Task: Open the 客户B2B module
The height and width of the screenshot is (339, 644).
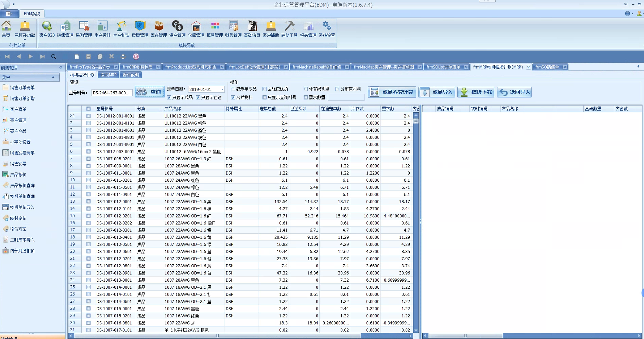Action: 47,29
